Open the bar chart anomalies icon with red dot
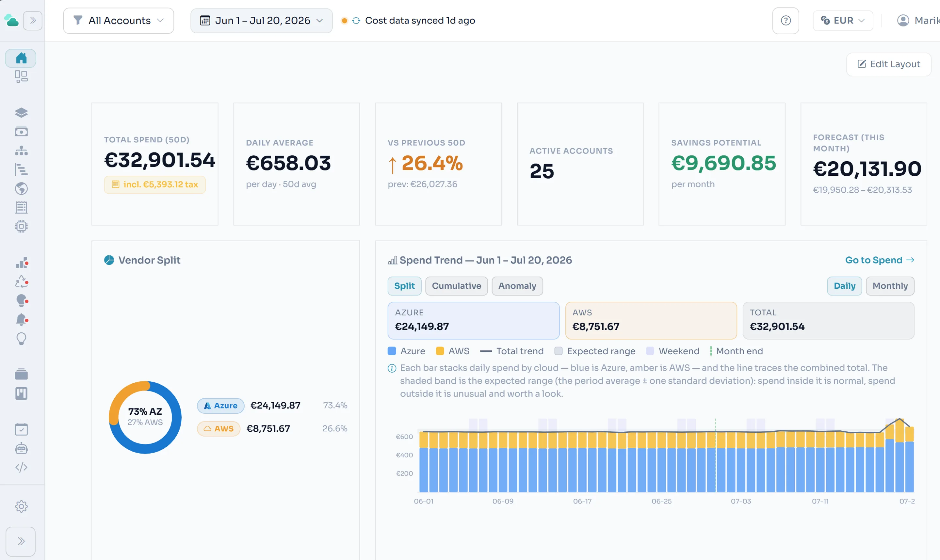Viewport: 940px width, 560px height. point(21,263)
